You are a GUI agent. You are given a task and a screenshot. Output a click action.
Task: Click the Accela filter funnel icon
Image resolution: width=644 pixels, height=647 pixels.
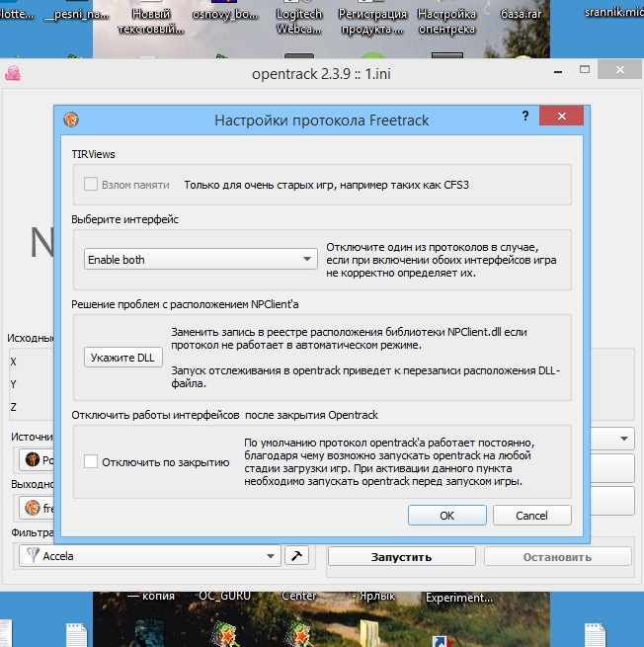click(33, 555)
